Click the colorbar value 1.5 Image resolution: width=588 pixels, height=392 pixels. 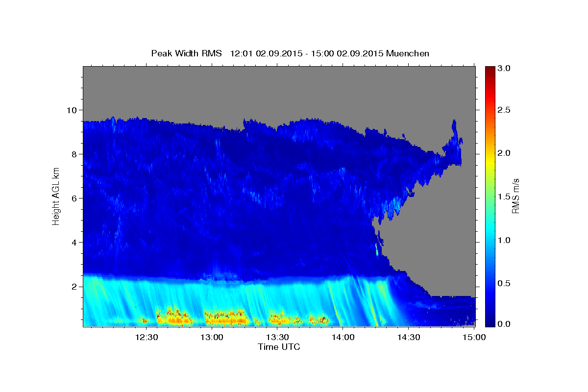(504, 196)
